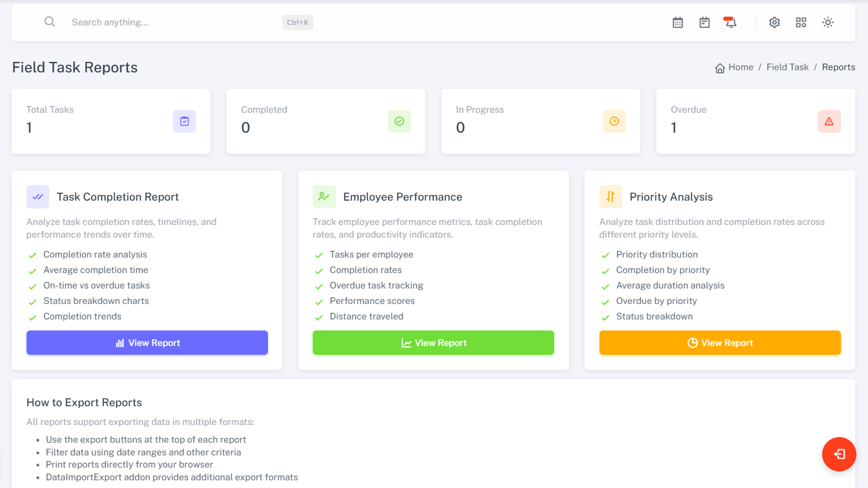
Task: Toggle light/dark theme with sun icon
Action: click(828, 23)
